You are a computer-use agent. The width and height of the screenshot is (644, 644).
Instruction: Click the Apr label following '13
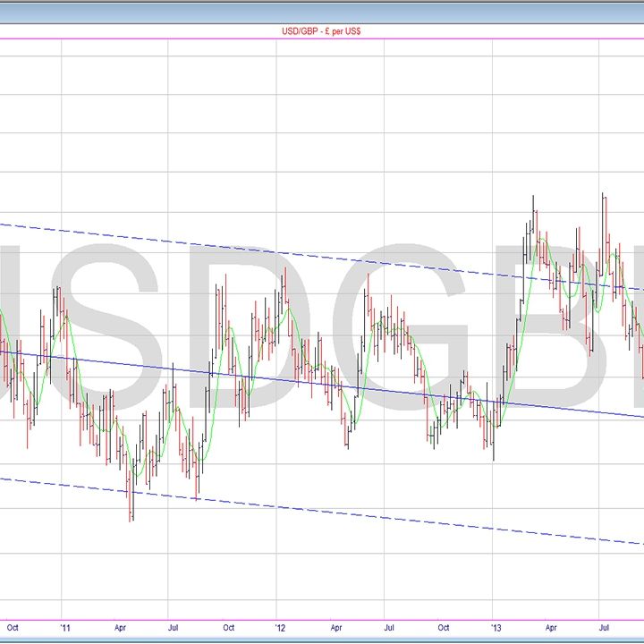click(551, 628)
